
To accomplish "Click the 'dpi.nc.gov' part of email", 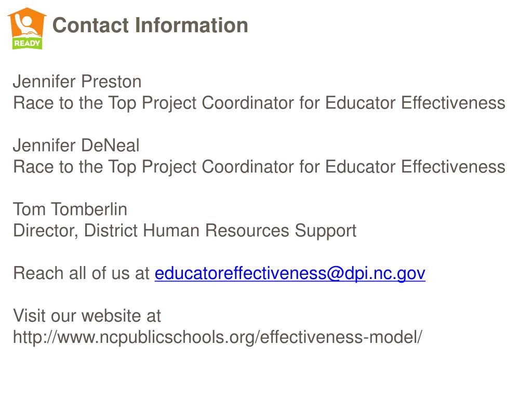I will click(x=385, y=273).
